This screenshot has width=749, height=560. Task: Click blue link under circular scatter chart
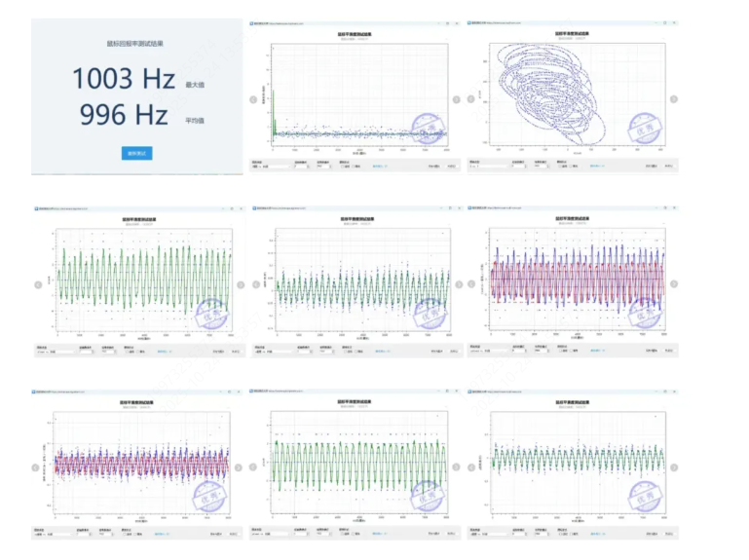(x=597, y=167)
